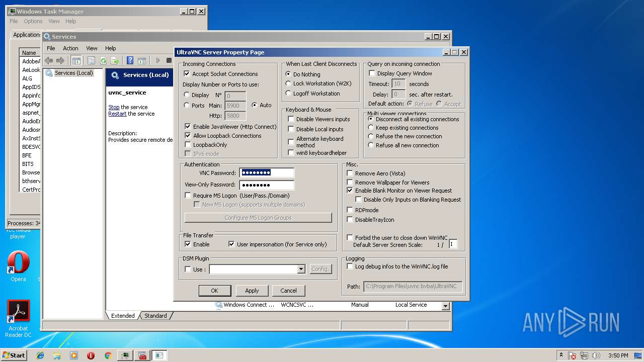Image resolution: width=644 pixels, height=362 pixels.
Task: Click Back arrow in Services toolbar
Action: [49, 61]
